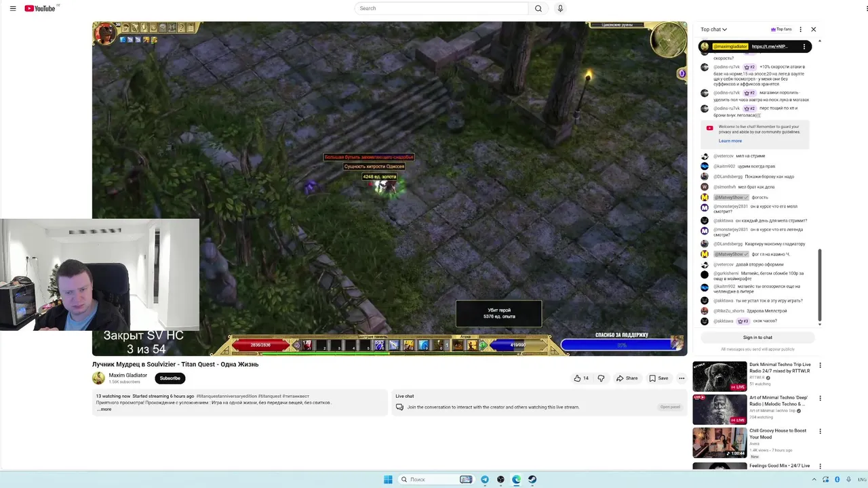Click Open panel for live chat
The width and height of the screenshot is (868, 488).
[670, 407]
